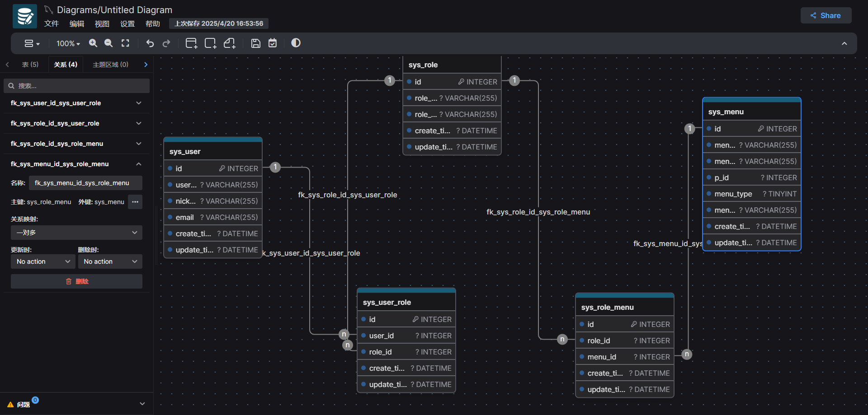Open the 100% zoom level dropdown
Image resolution: width=868 pixels, height=415 pixels.
[68, 43]
